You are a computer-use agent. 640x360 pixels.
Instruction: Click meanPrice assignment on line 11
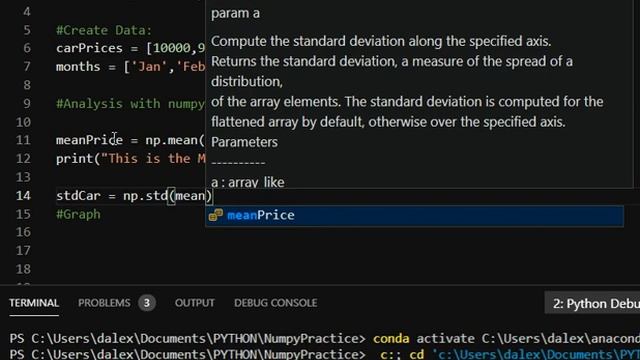pos(89,140)
